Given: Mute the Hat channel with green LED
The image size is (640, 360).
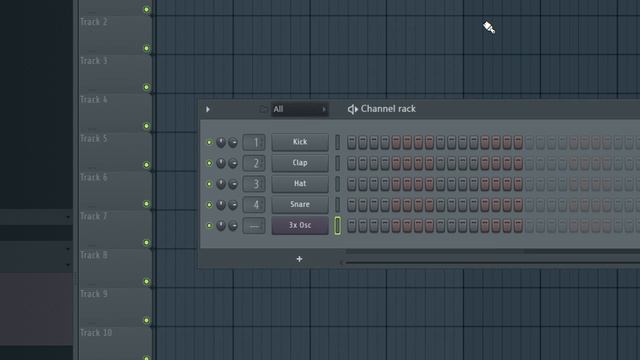Looking at the screenshot, I should tap(209, 184).
